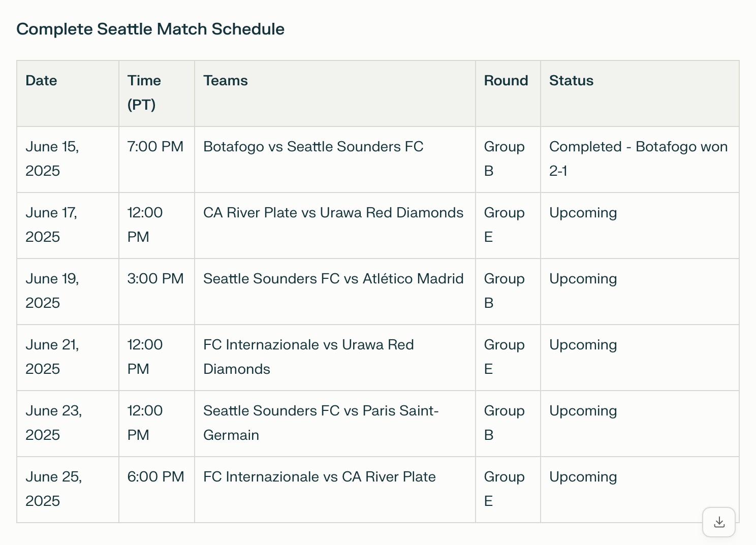This screenshot has height=545, width=756.
Task: Click the Status column header
Action: 571,80
